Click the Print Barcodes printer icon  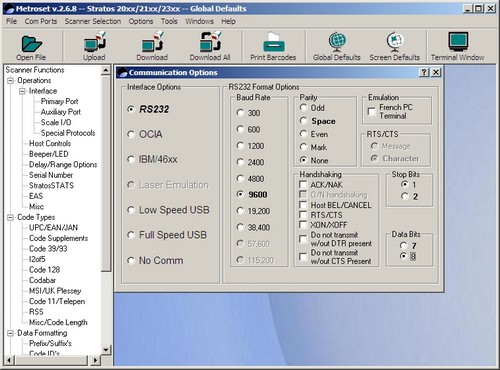tap(274, 42)
